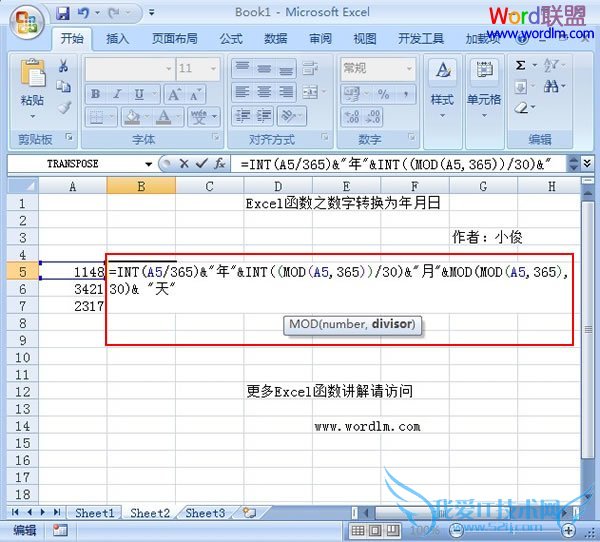Undo the last action in the quick access toolbar

click(83, 13)
